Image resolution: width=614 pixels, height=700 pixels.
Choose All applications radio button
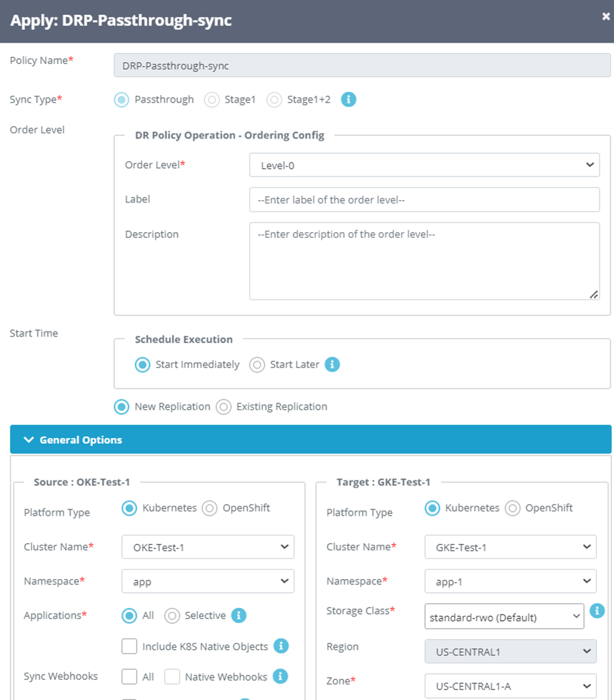(x=129, y=616)
